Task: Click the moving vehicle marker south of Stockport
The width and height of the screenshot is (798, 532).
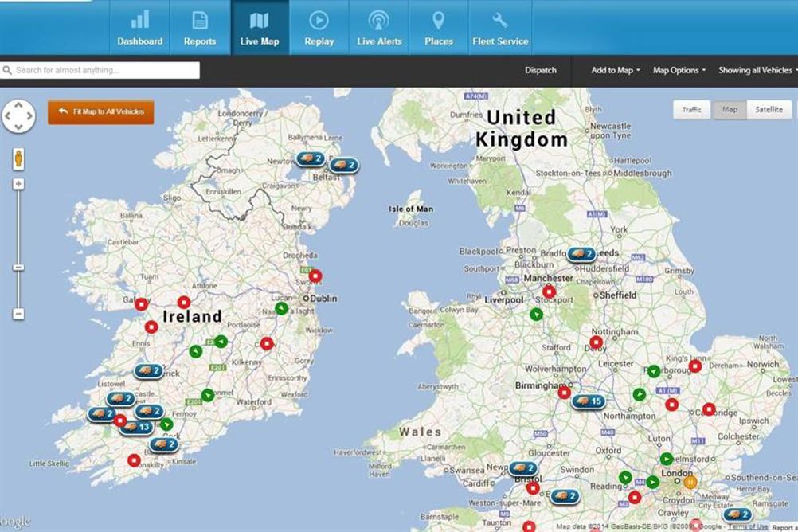Action: point(536,315)
